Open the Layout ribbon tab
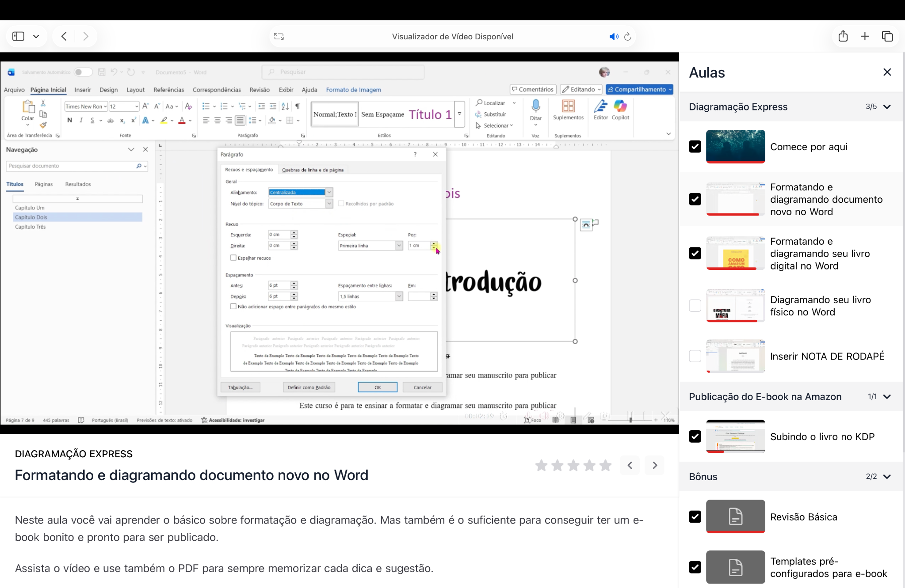The height and width of the screenshot is (588, 905). (x=135, y=90)
